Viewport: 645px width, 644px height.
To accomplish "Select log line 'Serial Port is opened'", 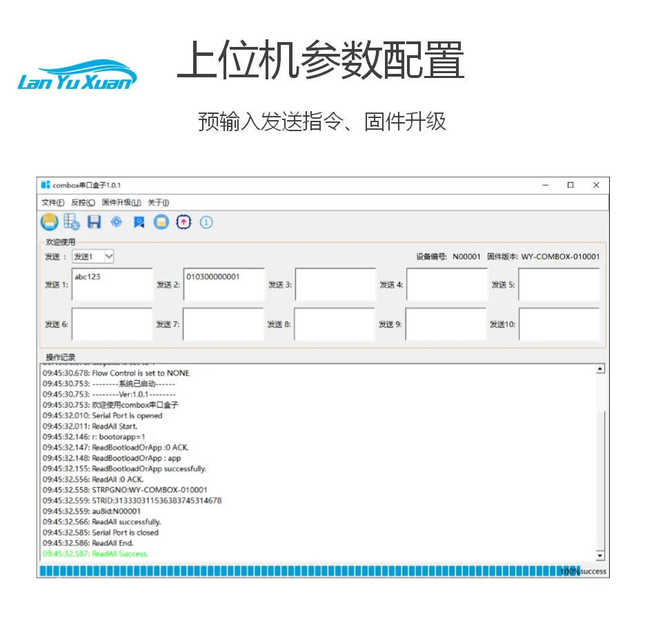I will click(102, 416).
